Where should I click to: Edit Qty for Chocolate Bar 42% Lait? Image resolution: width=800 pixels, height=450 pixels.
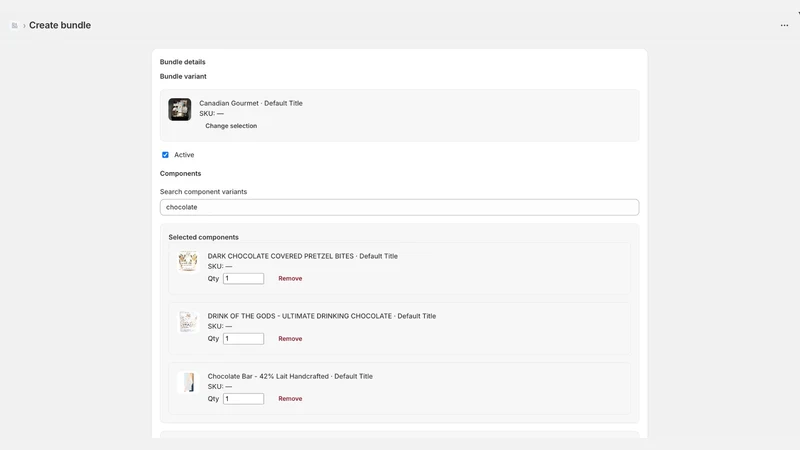tap(243, 399)
